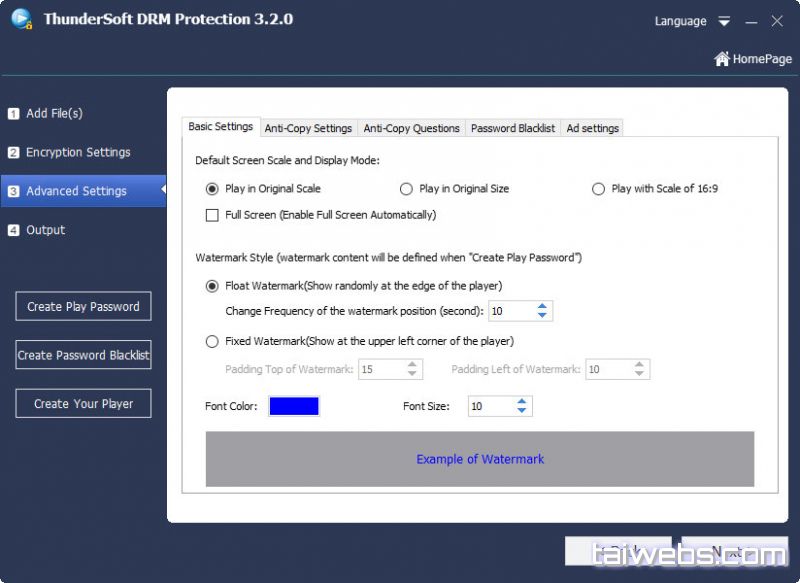Screen dimensions: 800x583
Task: Open the Language dropdown arrow
Action: [x=724, y=21]
